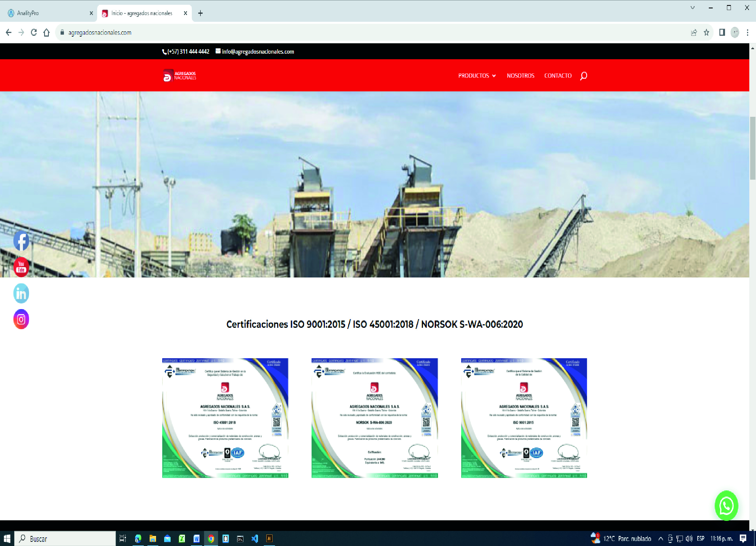This screenshot has height=546, width=756.
Task: Click the WhatsApp chat floating button
Action: 726,506
